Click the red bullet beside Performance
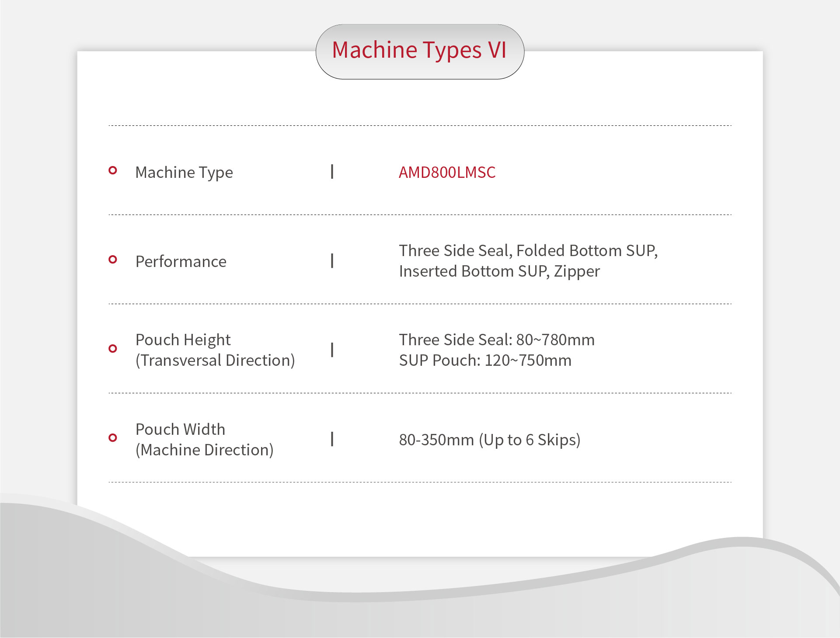The width and height of the screenshot is (840, 638). coord(113,260)
